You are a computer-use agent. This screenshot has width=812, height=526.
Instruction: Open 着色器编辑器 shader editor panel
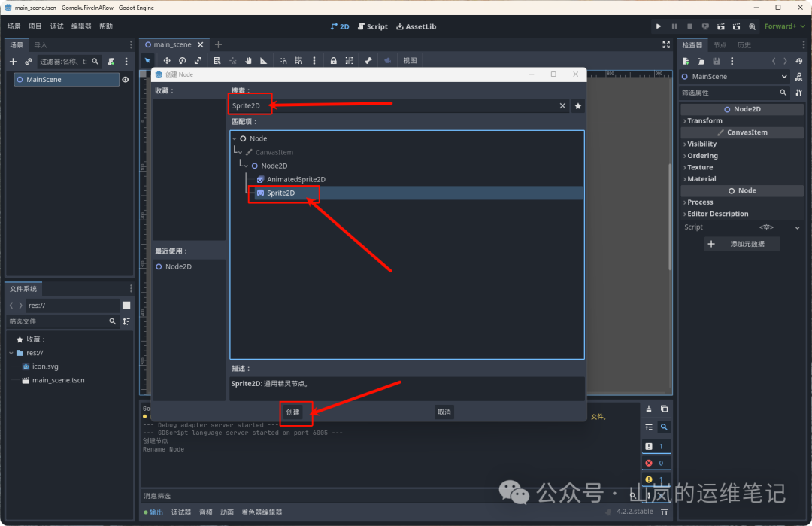tap(262, 512)
